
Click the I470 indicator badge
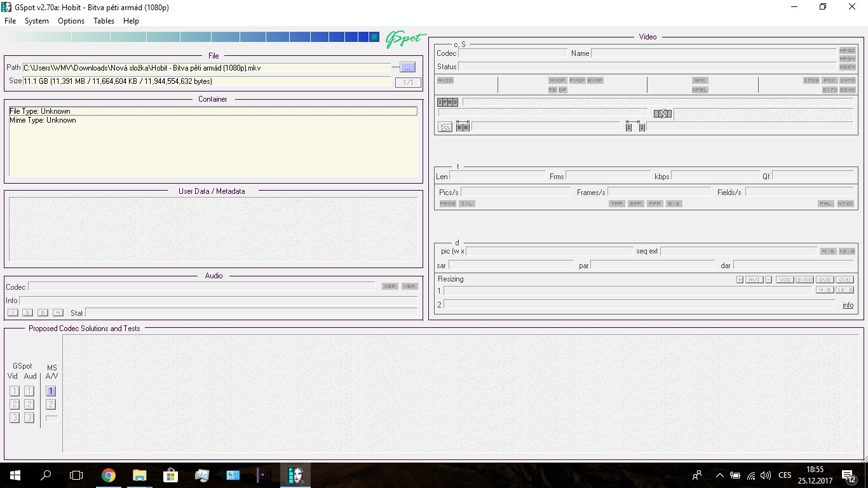847,81
